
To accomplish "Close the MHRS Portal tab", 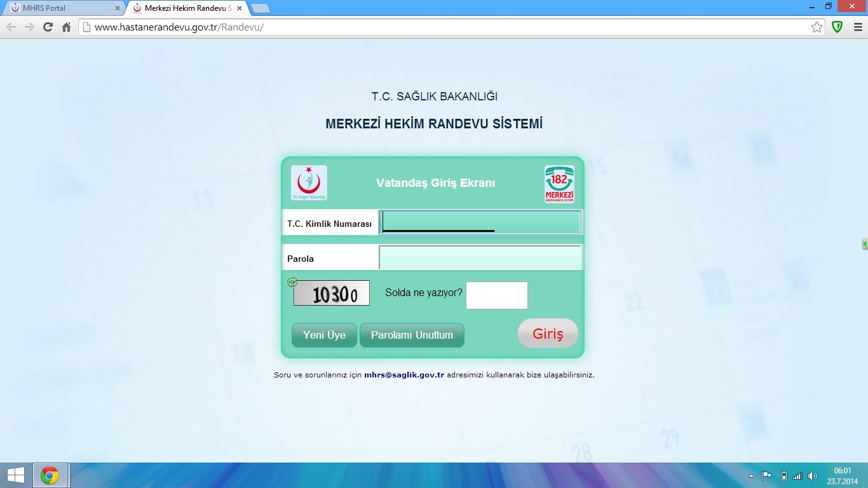I will (x=117, y=8).
